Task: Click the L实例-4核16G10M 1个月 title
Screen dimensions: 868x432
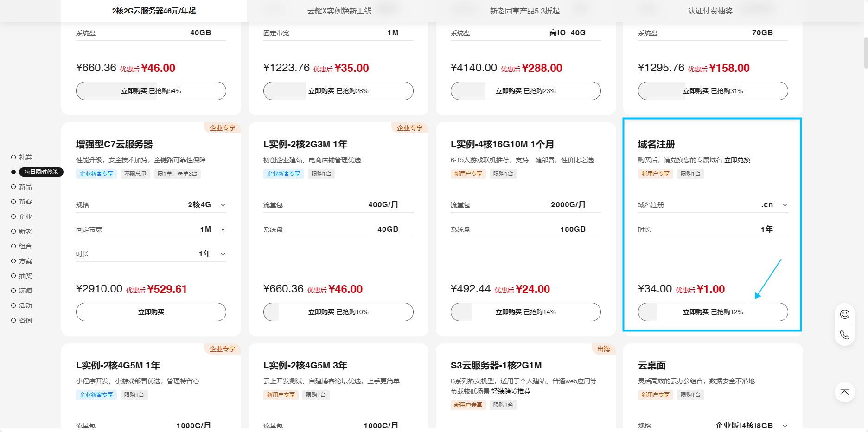Action: click(502, 144)
